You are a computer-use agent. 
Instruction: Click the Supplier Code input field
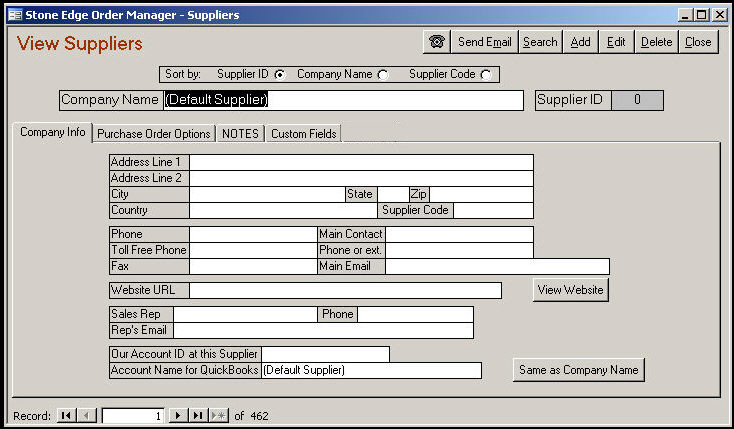(x=493, y=210)
